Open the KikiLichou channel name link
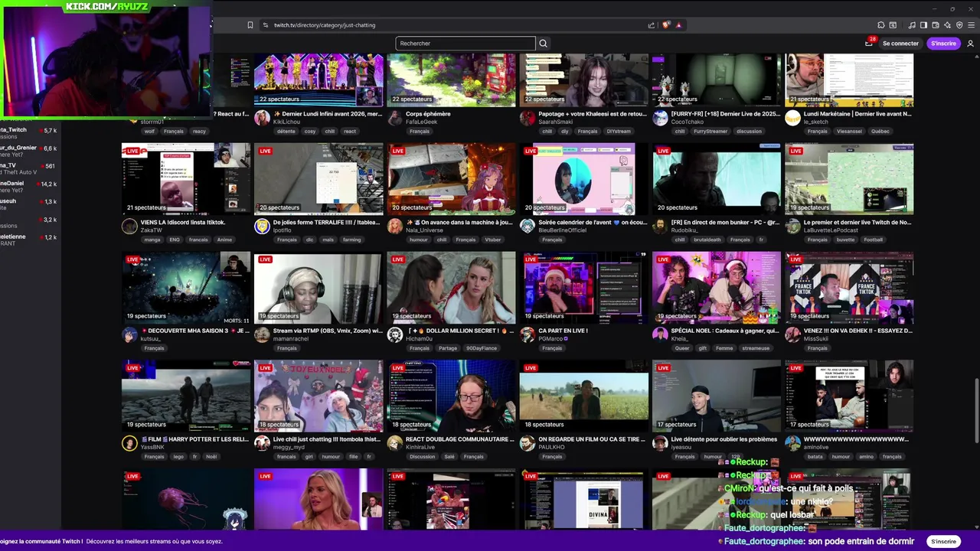980x551 pixels. [x=286, y=122]
